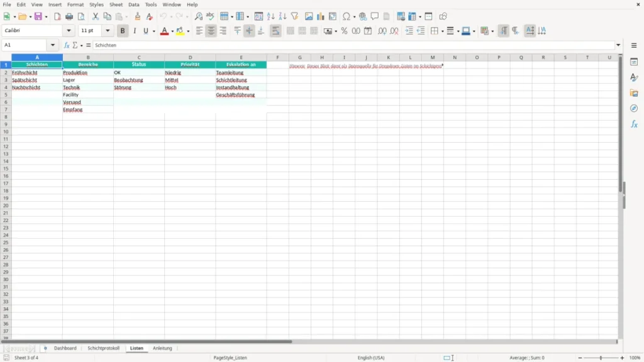Open sidebar Navigator compass icon
Image resolution: width=644 pixels, height=362 pixels.
[x=634, y=108]
